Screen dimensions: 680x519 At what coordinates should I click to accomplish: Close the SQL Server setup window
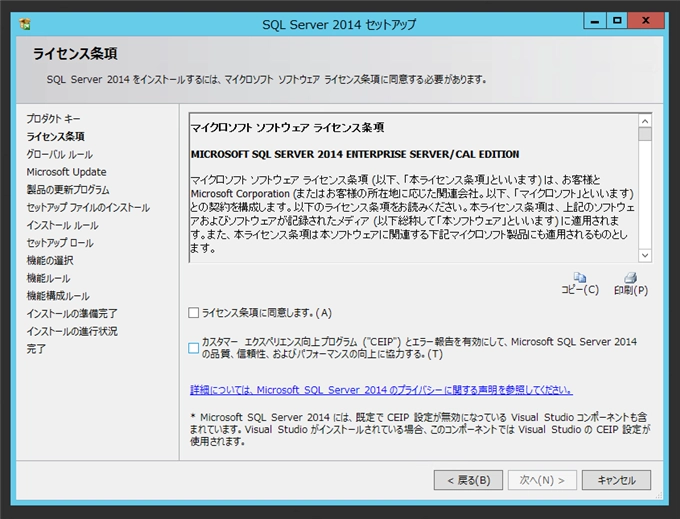(x=646, y=21)
